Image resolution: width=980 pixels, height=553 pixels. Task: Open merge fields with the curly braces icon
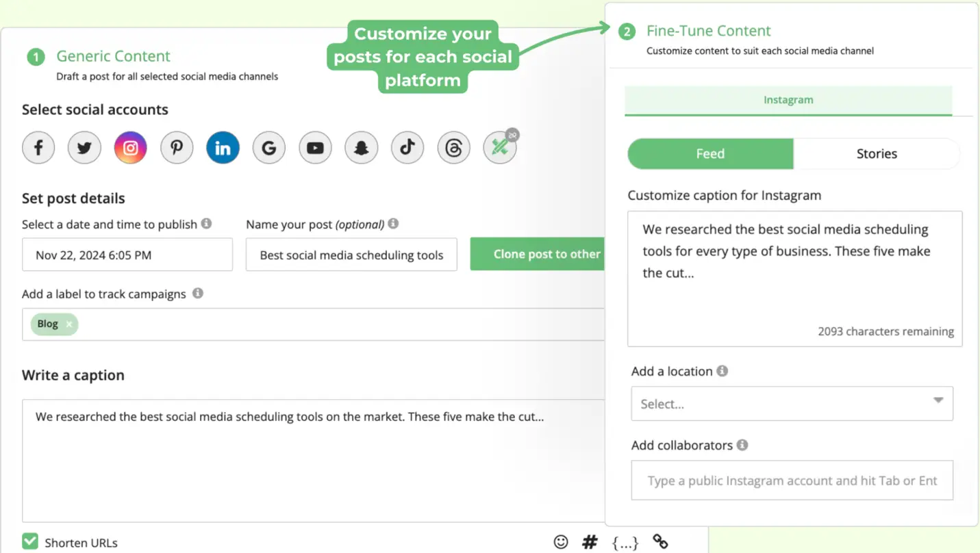(x=625, y=541)
